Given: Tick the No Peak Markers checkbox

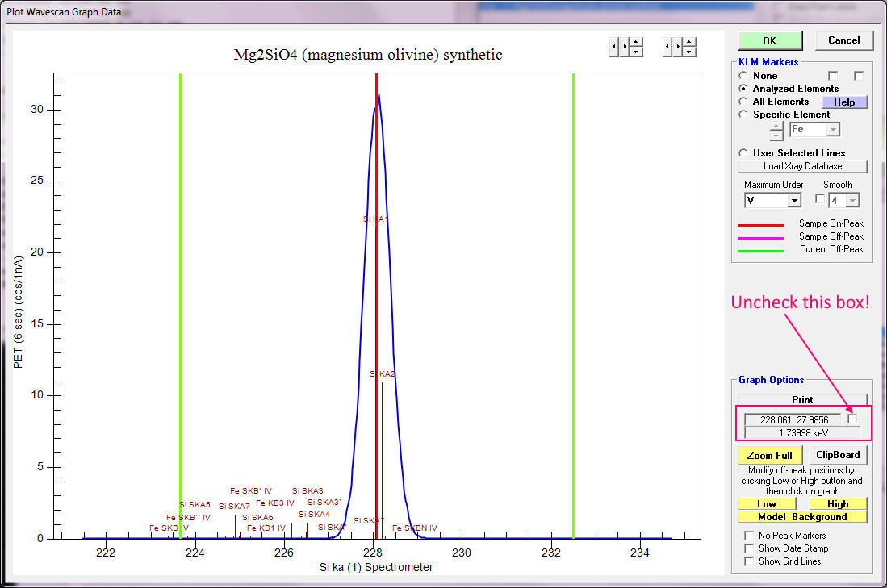Looking at the screenshot, I should coord(748,536).
